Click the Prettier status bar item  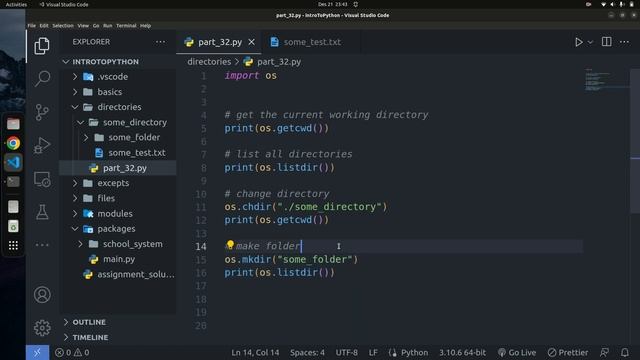click(x=568, y=353)
